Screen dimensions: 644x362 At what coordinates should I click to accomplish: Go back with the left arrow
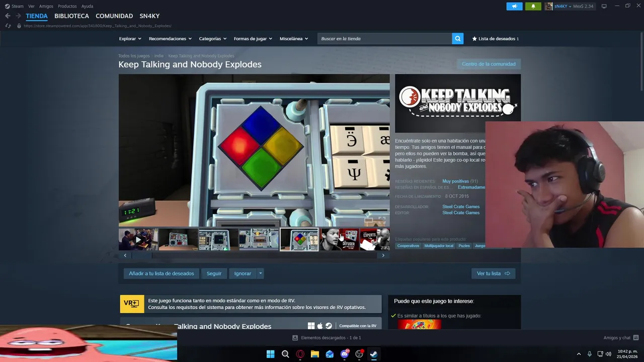(8, 16)
